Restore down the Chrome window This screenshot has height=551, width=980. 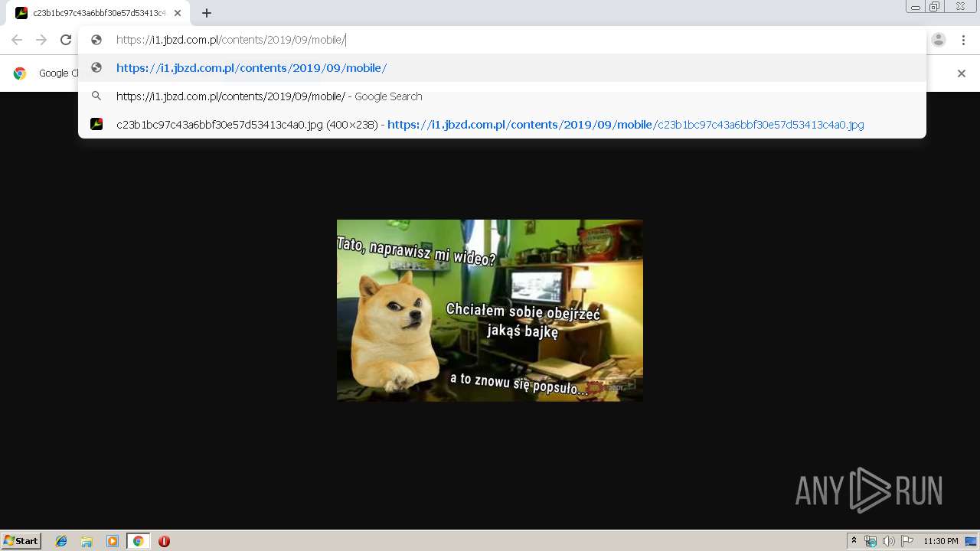point(935,7)
